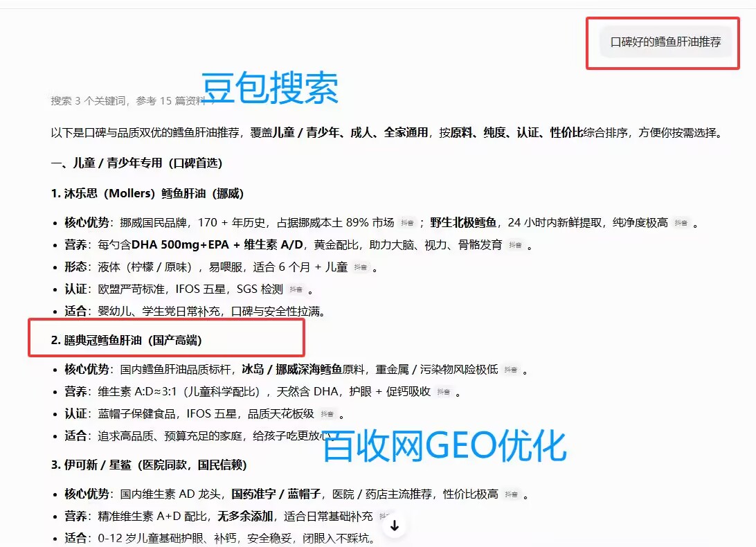Click the bold text 国药准字 / 蓝帽子
Viewport: 756px width, 547px height.
point(276,494)
